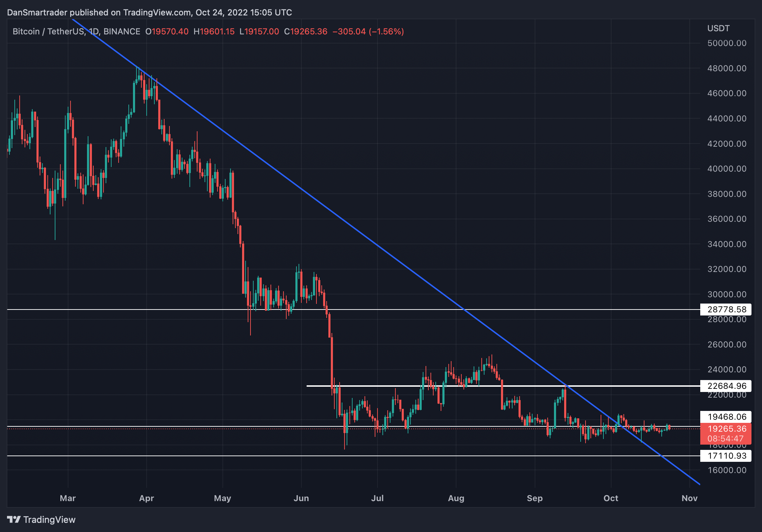Click the TradingView logo icon
Viewport: 762px width, 532px height.
point(14,519)
